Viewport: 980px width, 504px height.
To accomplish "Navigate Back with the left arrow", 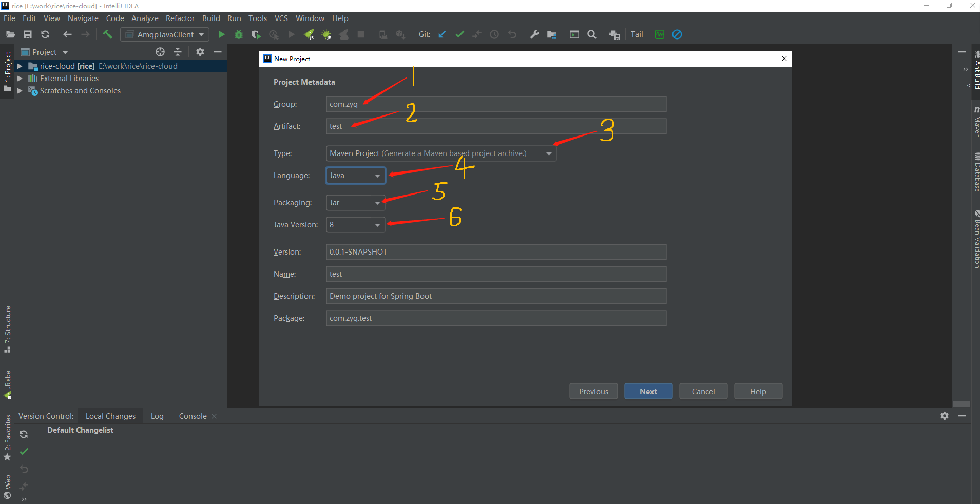I will coord(67,34).
